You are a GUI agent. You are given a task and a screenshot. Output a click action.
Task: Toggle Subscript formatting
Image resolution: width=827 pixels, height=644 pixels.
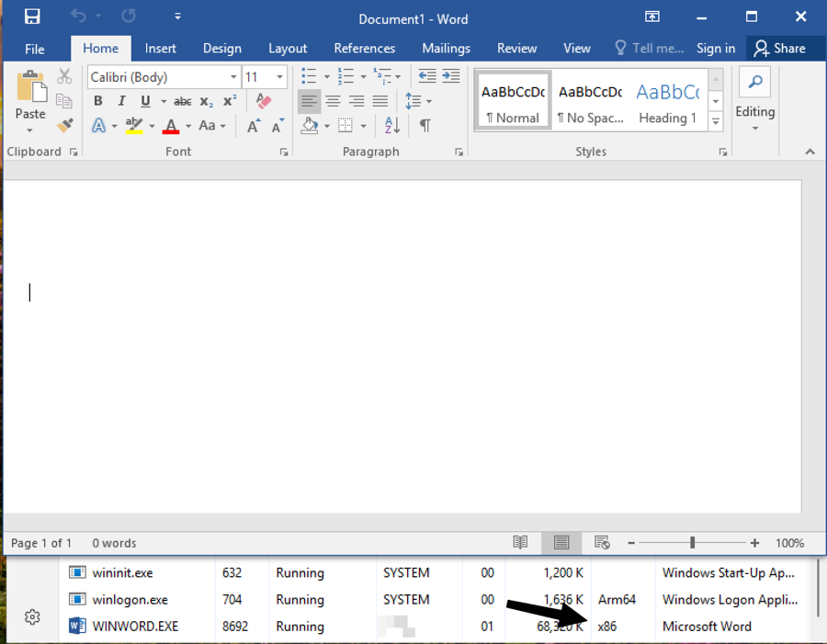pos(207,101)
